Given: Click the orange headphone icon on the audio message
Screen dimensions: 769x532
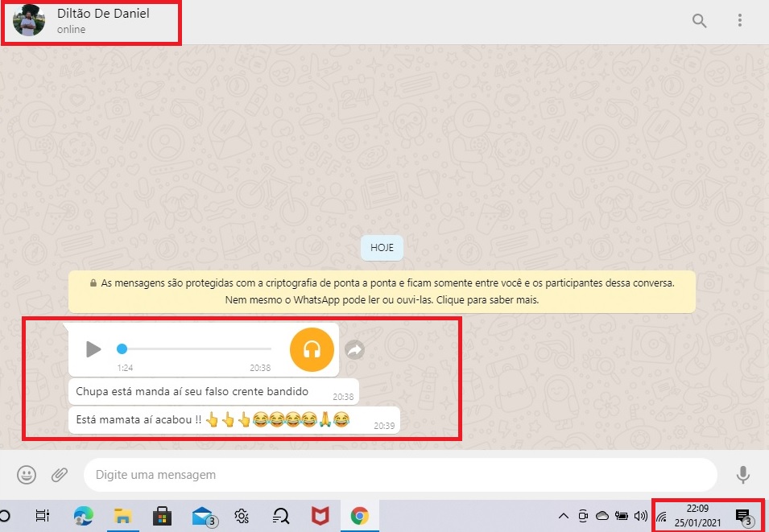Looking at the screenshot, I should 312,349.
